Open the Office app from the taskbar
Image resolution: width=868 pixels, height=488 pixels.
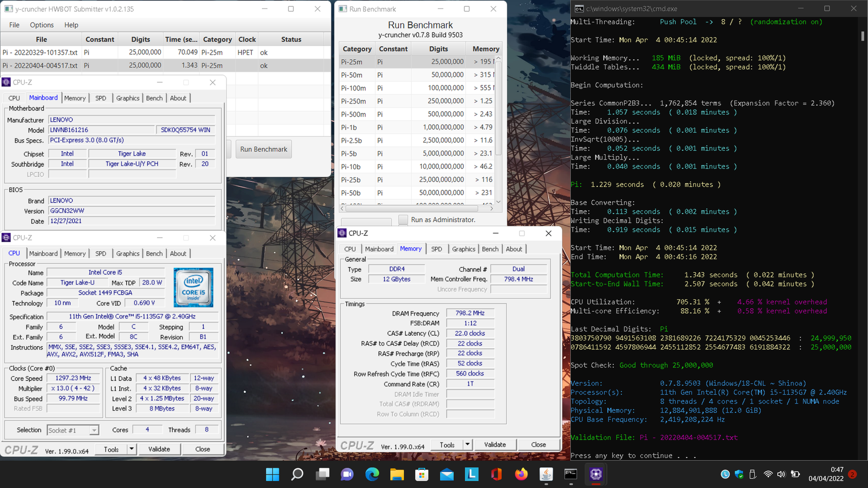click(496, 474)
